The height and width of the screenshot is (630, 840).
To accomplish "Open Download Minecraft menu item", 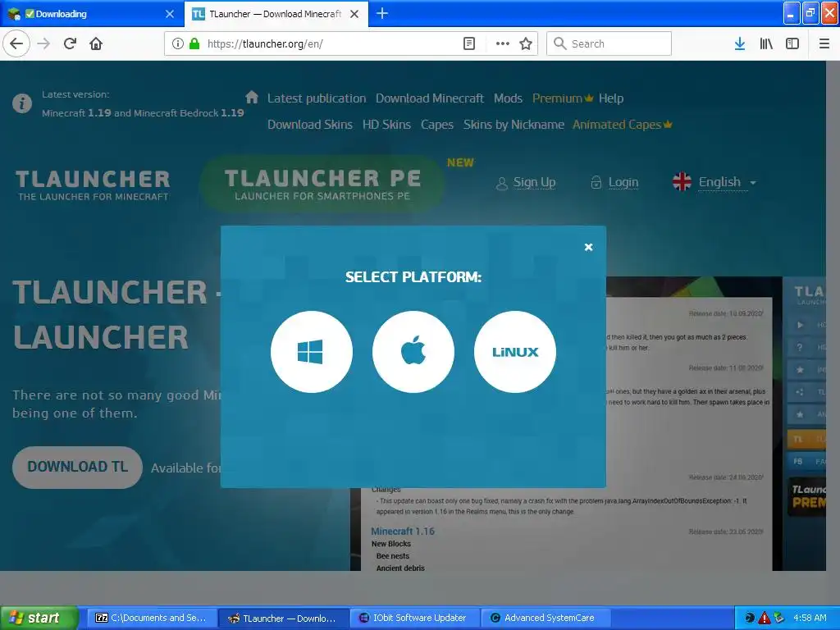I will (430, 98).
